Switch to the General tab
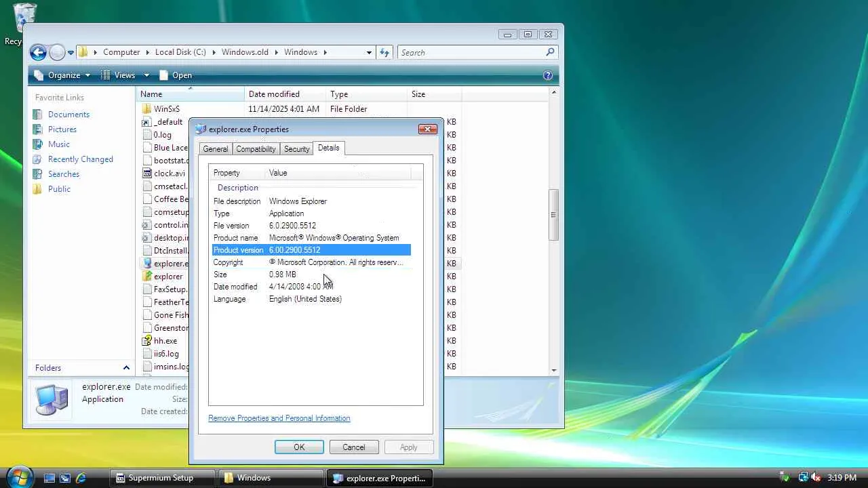The image size is (868, 488). (215, 149)
